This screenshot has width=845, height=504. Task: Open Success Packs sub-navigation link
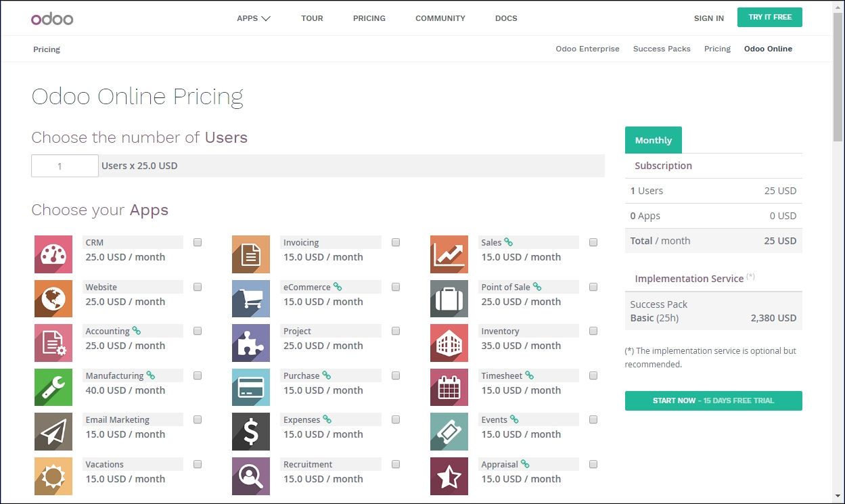point(662,49)
